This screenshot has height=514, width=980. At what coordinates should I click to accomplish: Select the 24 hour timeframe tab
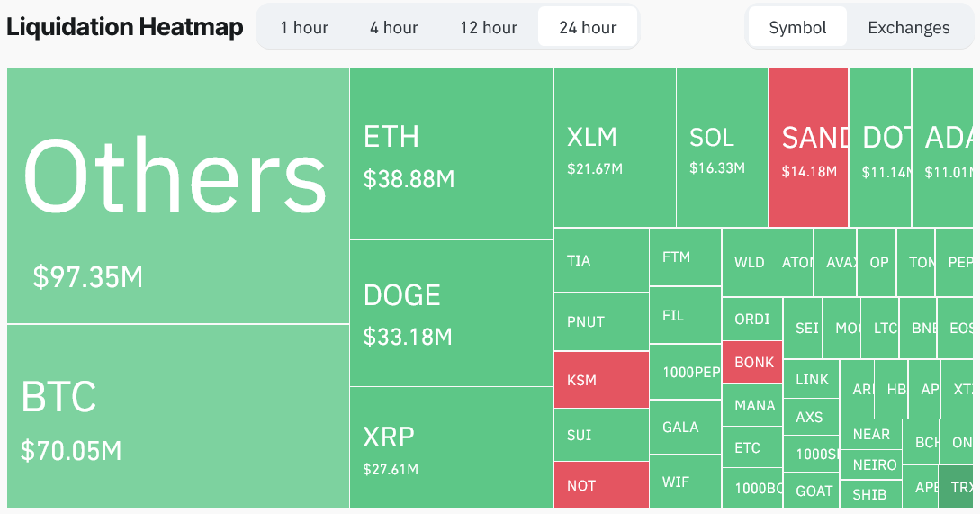pyautogui.click(x=588, y=28)
